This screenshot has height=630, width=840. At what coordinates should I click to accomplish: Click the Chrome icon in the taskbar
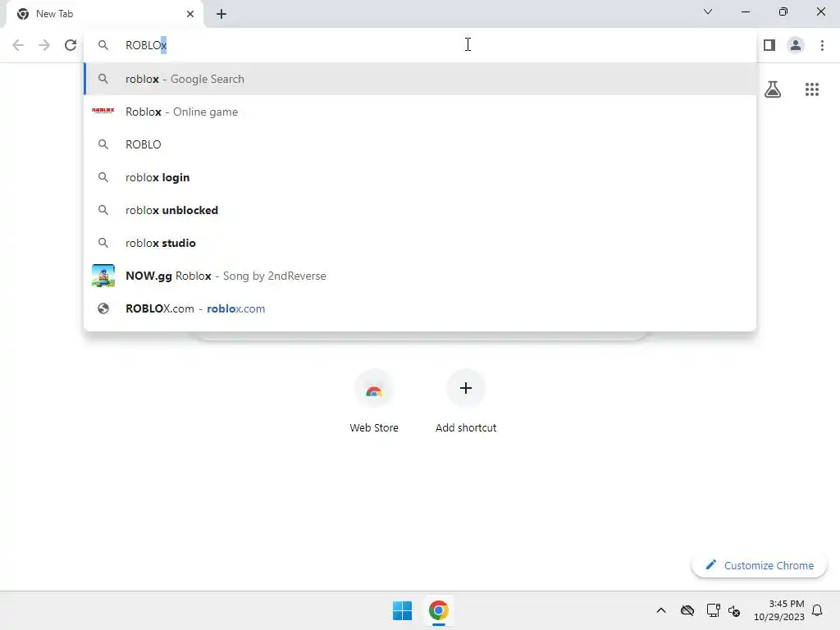click(x=438, y=610)
